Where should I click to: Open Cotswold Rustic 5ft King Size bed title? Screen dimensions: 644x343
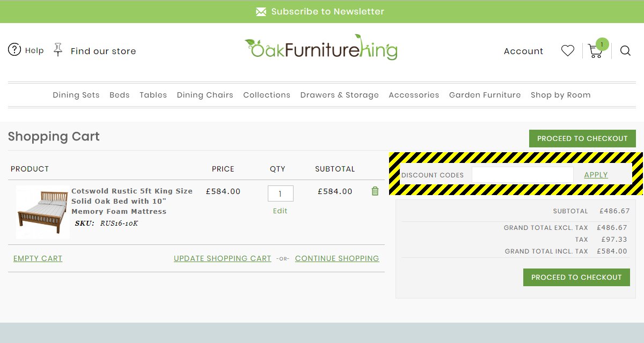click(x=132, y=201)
